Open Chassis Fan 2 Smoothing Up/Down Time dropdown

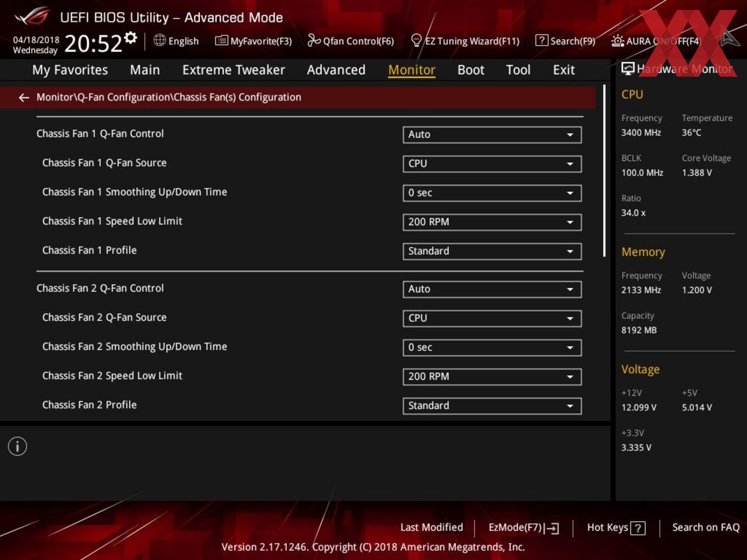pyautogui.click(x=492, y=347)
